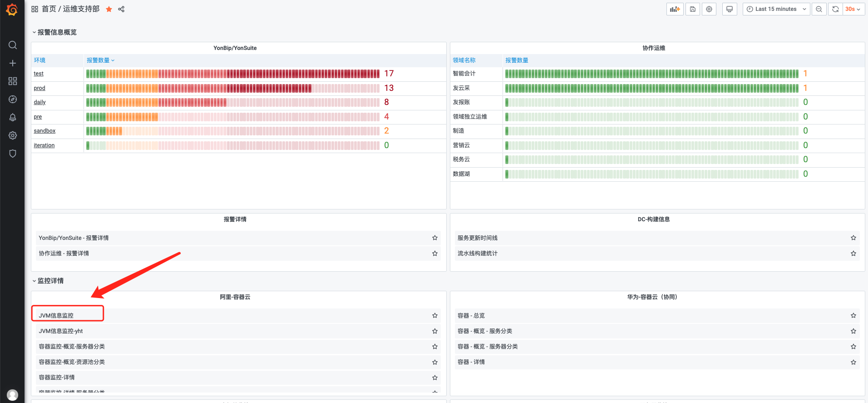868x403 pixels.
Task: Open 容器 - 概览 - 服务分类 dashboard
Action: coord(485,331)
